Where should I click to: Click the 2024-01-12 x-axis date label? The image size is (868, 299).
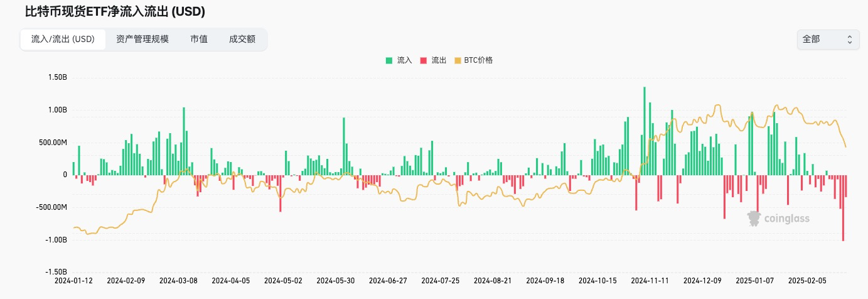[x=73, y=281]
